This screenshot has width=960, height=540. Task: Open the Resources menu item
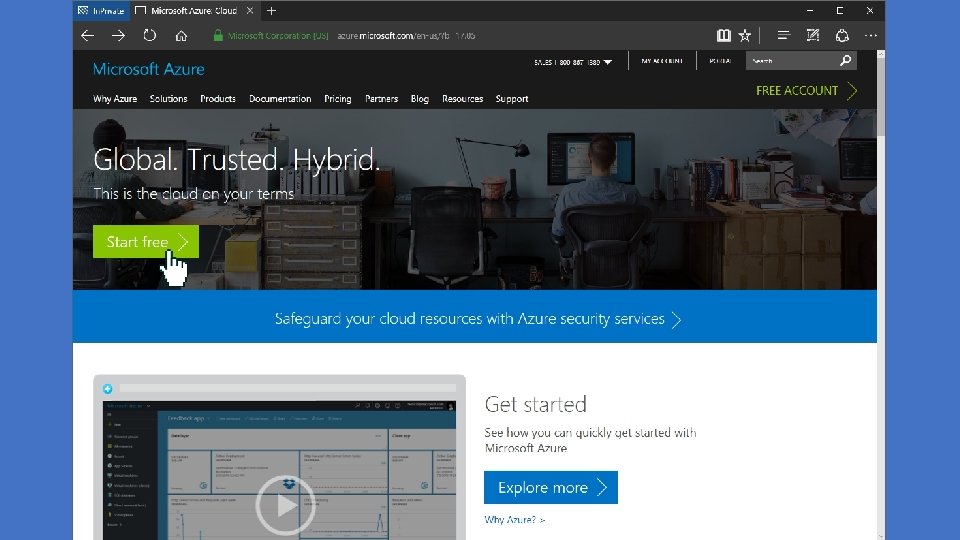pyautogui.click(x=462, y=99)
